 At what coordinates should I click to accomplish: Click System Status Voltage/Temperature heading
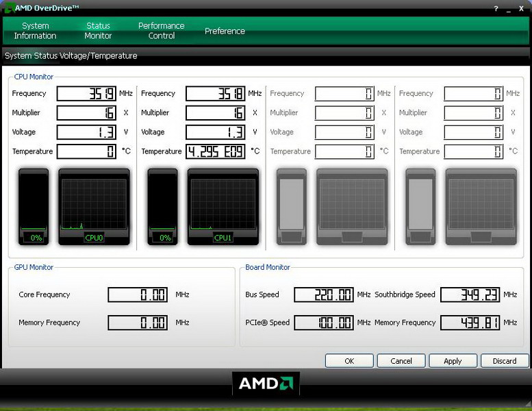(x=71, y=55)
